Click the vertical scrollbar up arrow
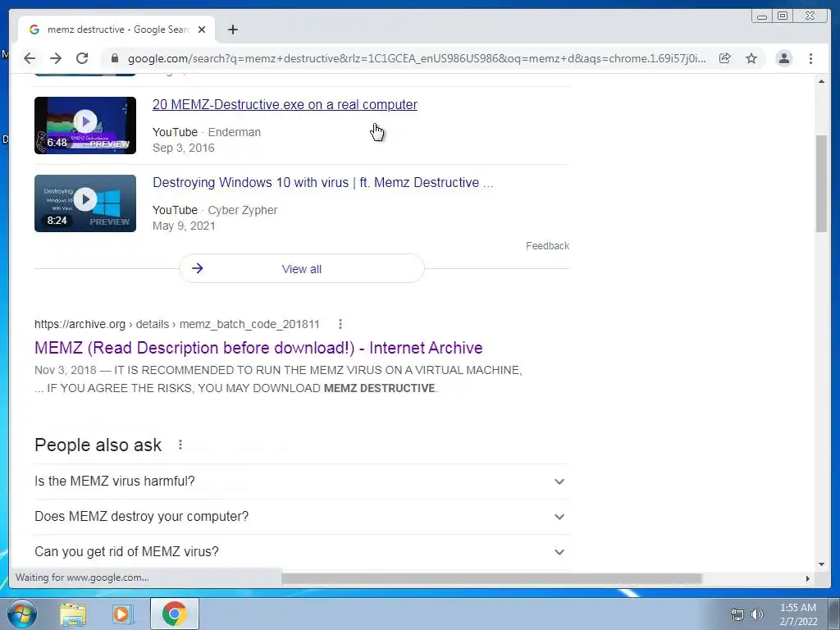 pos(821,81)
